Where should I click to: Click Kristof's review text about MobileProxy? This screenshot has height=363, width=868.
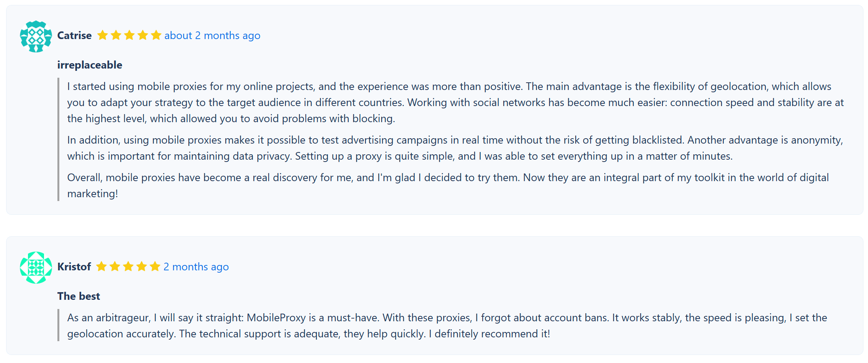coord(447,326)
